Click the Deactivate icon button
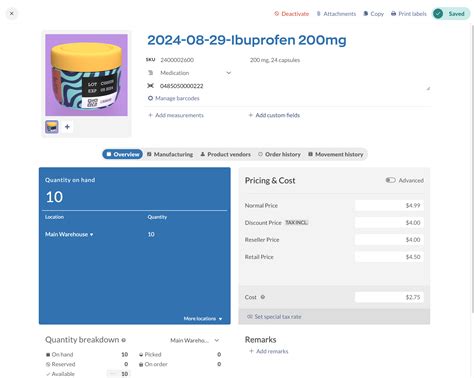The width and height of the screenshot is (474, 378). tap(276, 14)
